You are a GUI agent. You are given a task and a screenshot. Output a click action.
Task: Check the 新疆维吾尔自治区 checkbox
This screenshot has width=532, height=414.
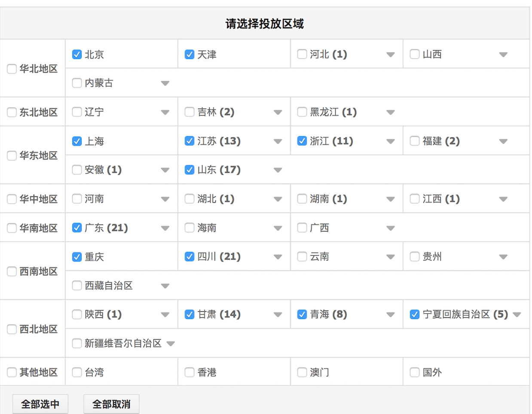click(x=77, y=344)
